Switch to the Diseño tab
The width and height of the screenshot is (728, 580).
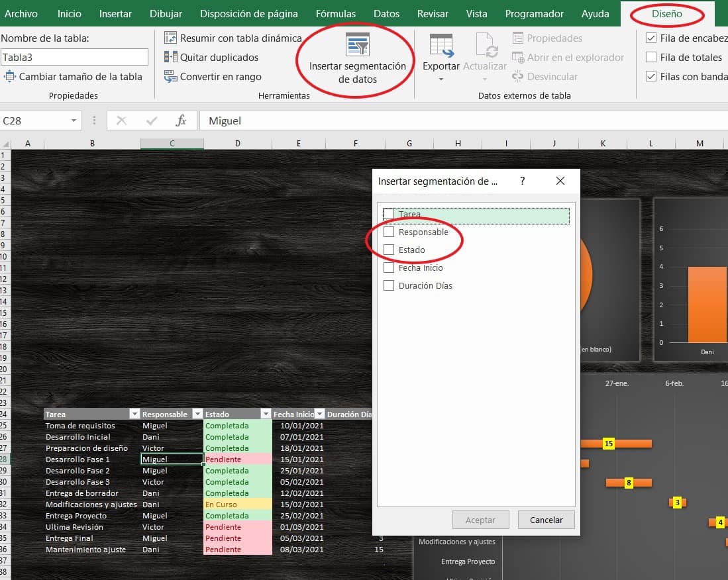(666, 13)
